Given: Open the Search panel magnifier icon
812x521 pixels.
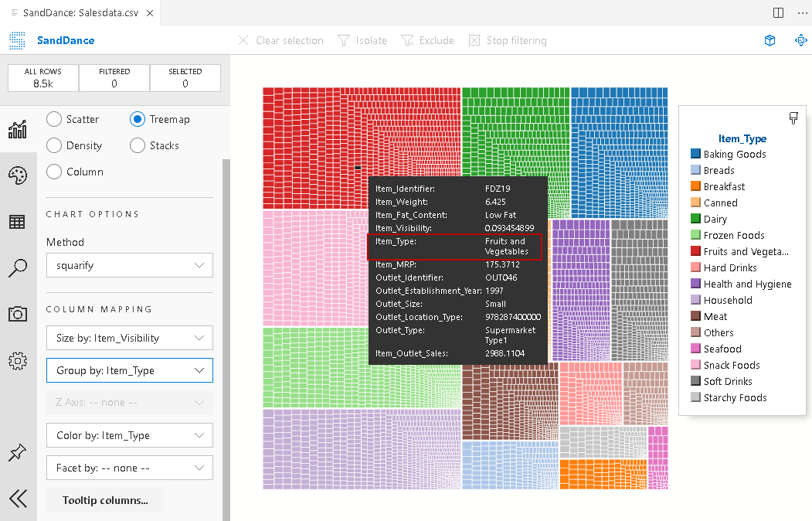Looking at the screenshot, I should click(x=17, y=268).
